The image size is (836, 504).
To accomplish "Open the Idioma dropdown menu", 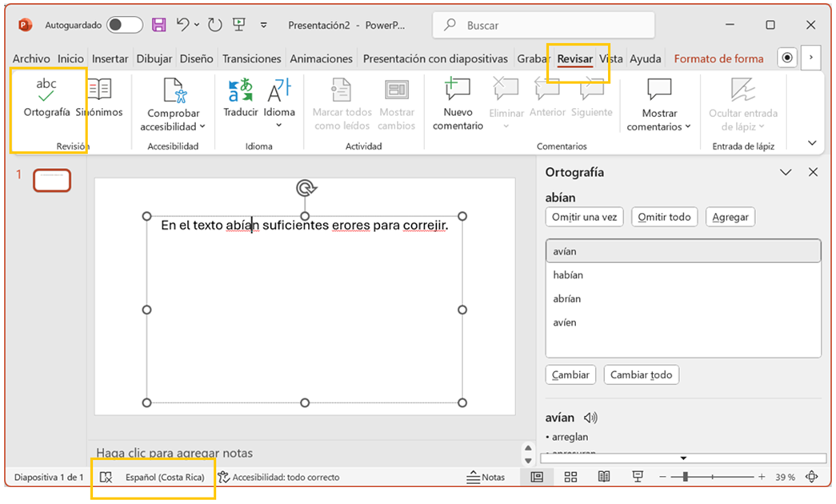I will tap(279, 125).
